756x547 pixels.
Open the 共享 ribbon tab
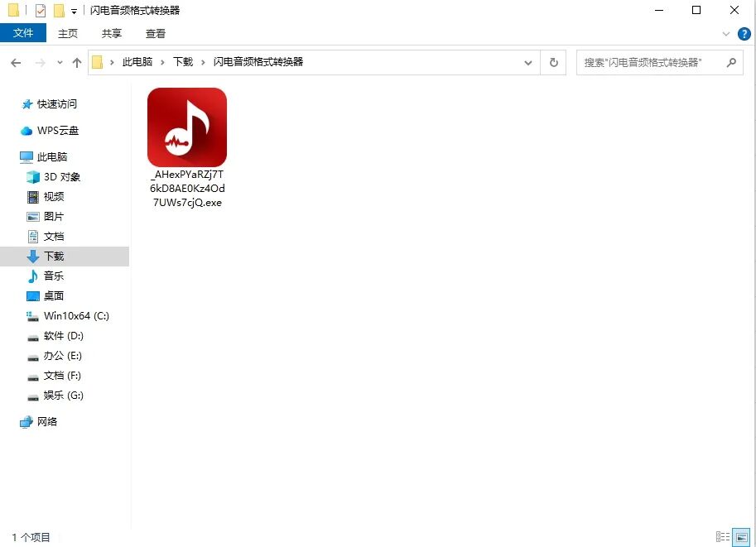(112, 33)
